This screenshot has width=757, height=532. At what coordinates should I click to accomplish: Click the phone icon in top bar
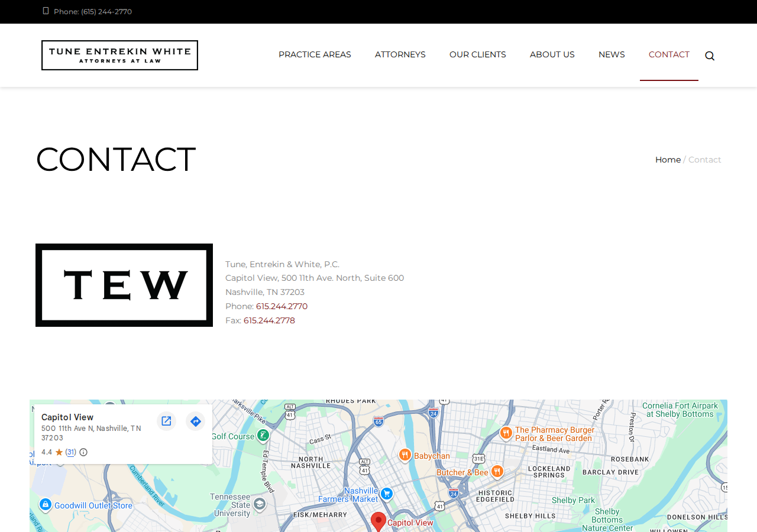(x=46, y=11)
